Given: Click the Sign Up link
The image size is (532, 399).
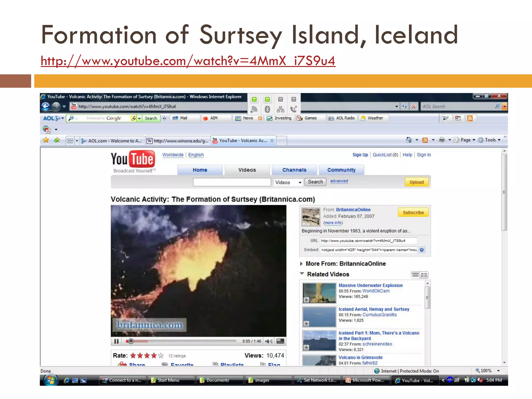Looking at the screenshot, I should click(x=360, y=155).
